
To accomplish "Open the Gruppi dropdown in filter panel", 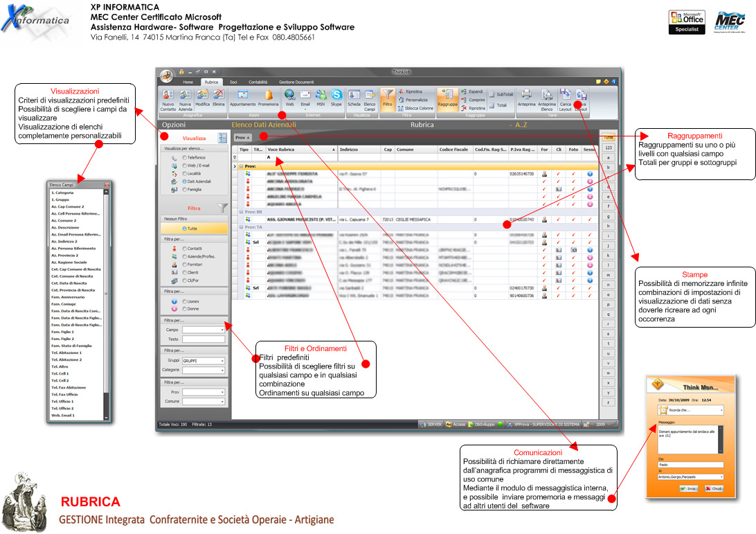I will point(204,361).
